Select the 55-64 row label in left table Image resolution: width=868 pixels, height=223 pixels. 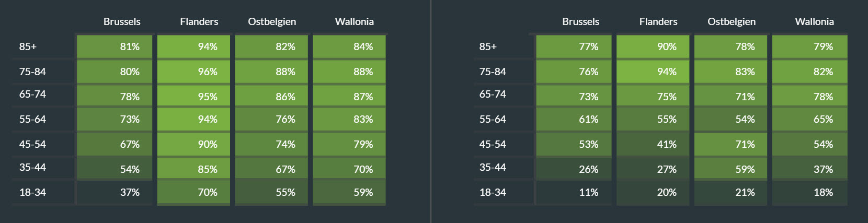coord(32,119)
